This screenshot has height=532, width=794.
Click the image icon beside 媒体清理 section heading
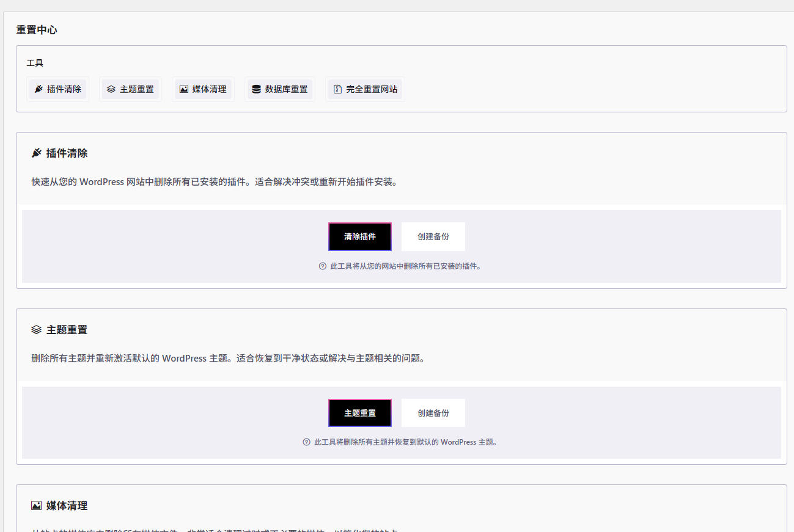point(36,505)
